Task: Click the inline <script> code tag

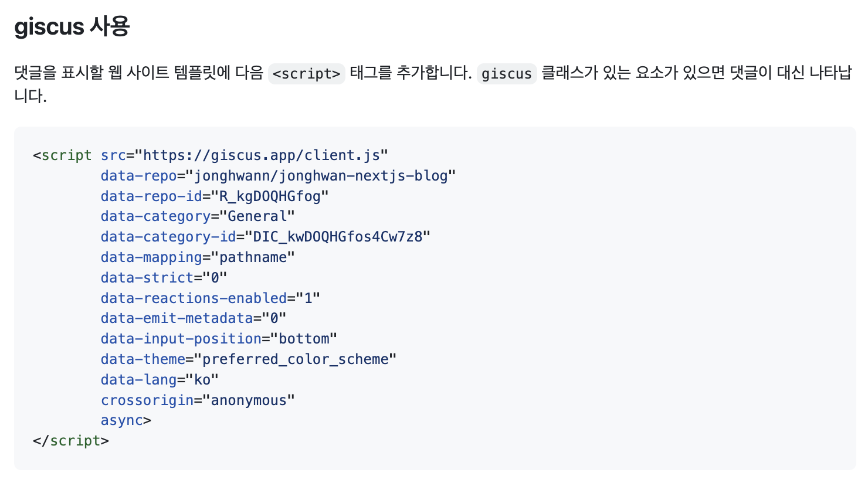Action: (x=306, y=74)
